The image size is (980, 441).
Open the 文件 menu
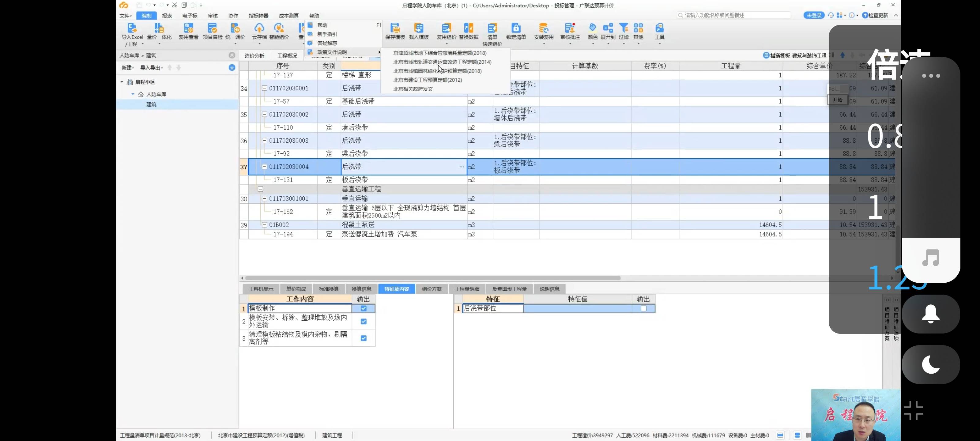(x=126, y=16)
